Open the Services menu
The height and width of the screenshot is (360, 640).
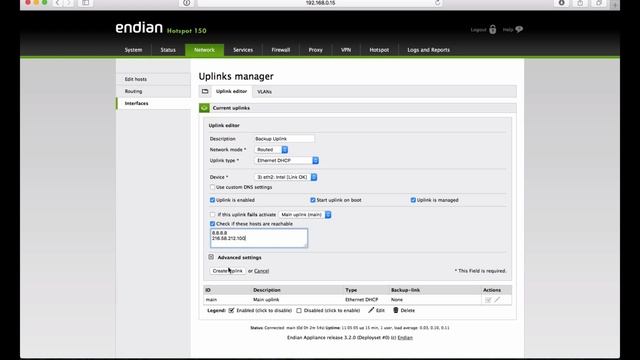[243, 50]
